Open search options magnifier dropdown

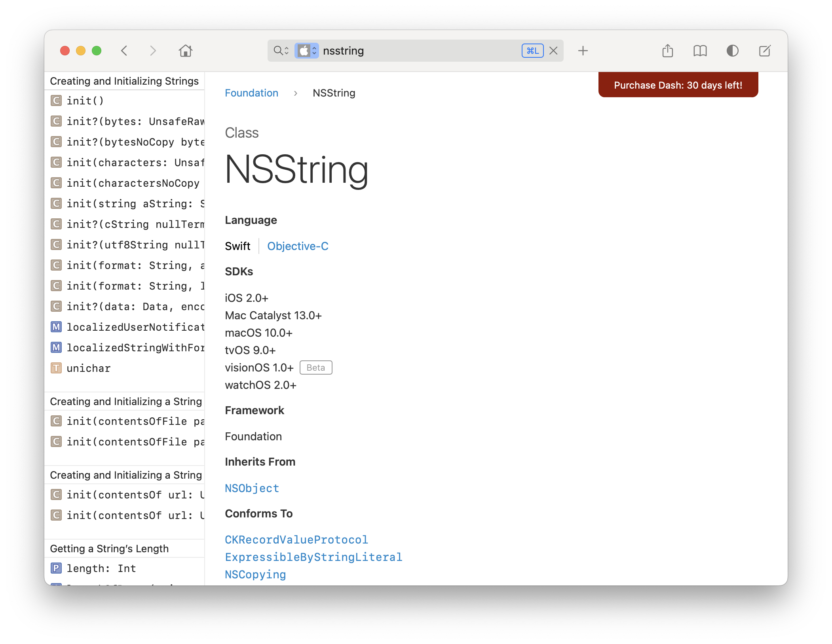(x=281, y=51)
